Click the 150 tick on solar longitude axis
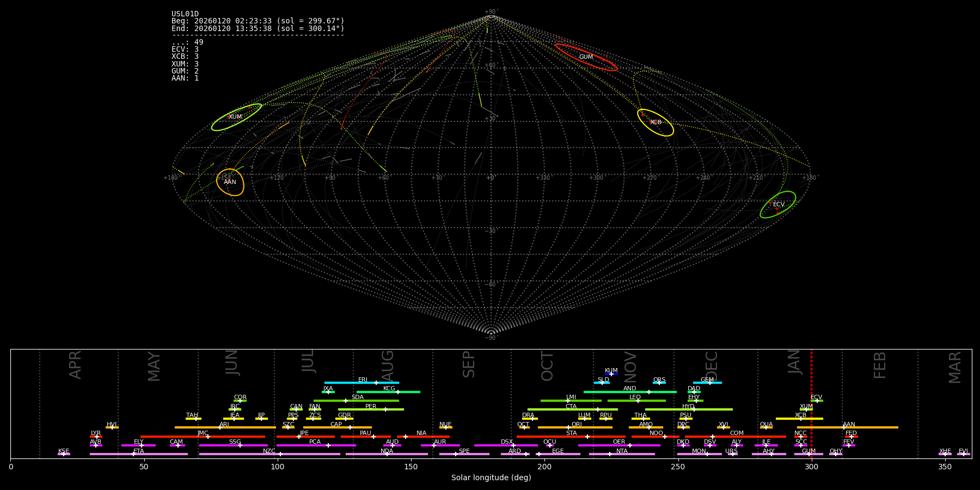The width and height of the screenshot is (980, 490). (411, 467)
